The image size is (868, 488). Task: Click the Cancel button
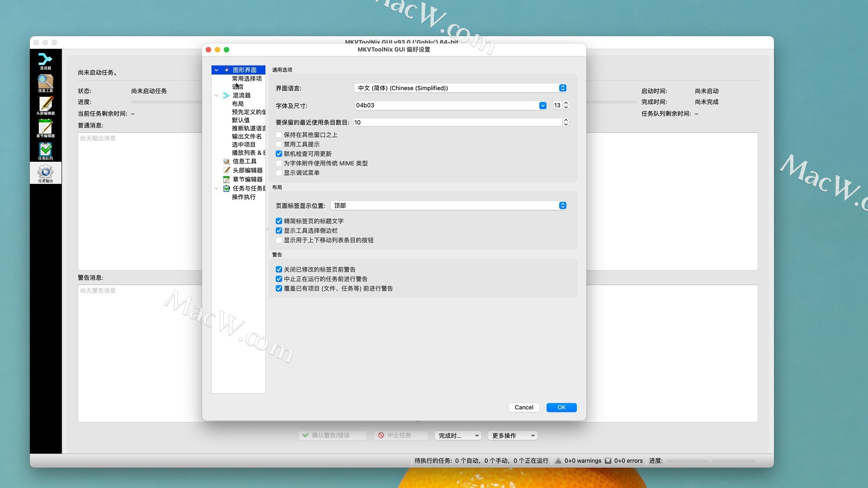pos(524,408)
